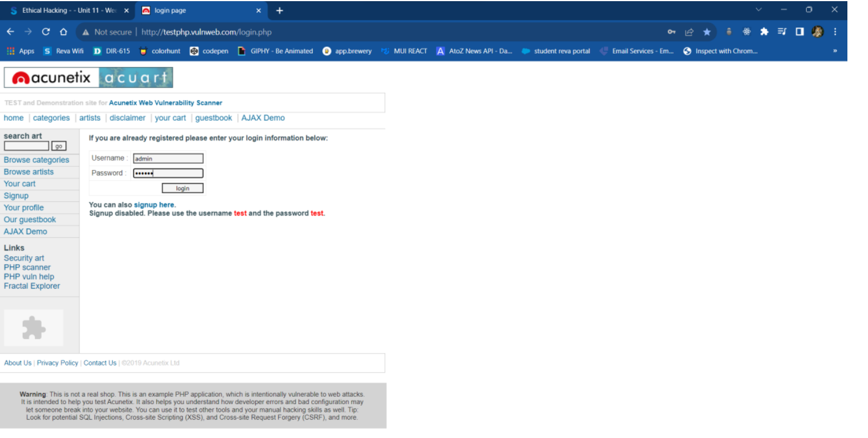The height and width of the screenshot is (438, 868).
Task: Select the login page tab
Action: point(200,10)
